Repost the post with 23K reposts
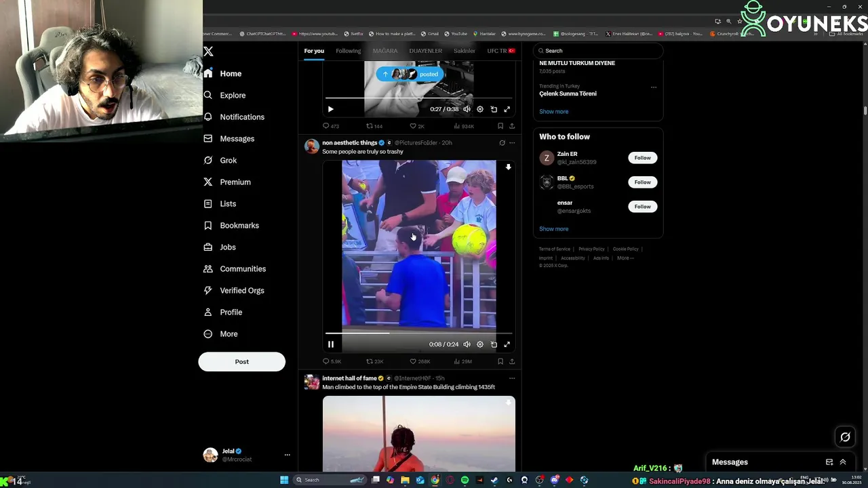Image resolution: width=868 pixels, height=488 pixels. 374,361
